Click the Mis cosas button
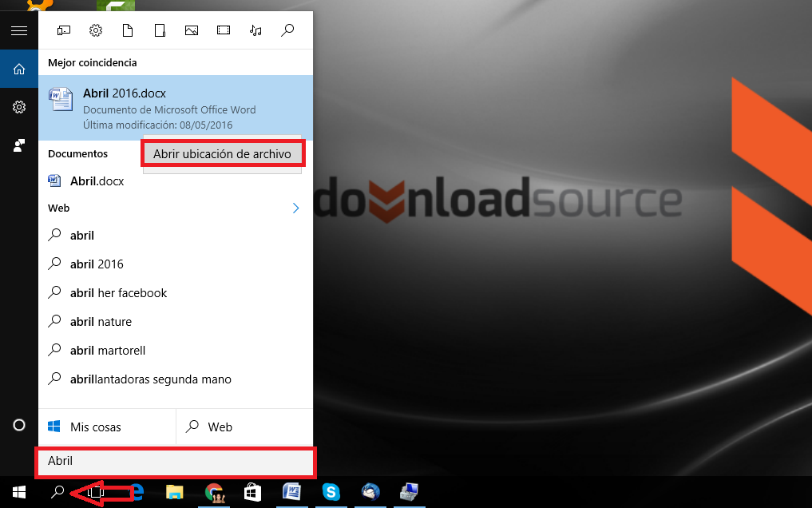The width and height of the screenshot is (812, 508). [x=107, y=427]
